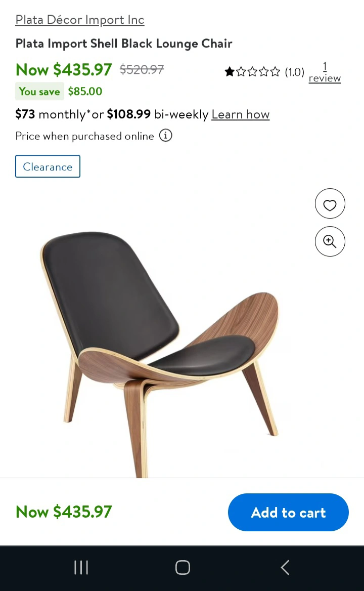Select the Clearance tag

[x=48, y=166]
